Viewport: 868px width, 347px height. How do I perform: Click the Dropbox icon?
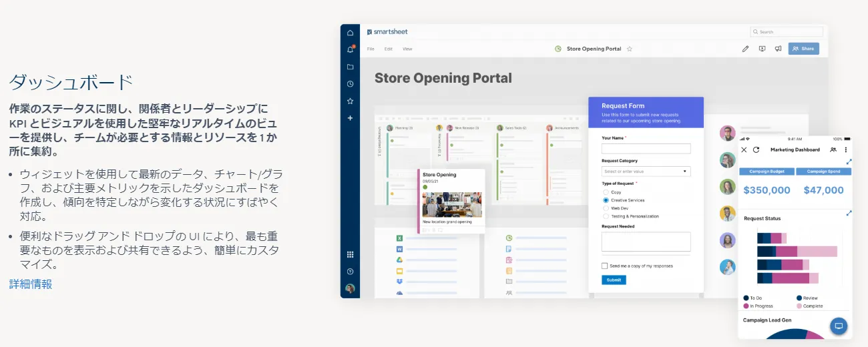tap(399, 282)
